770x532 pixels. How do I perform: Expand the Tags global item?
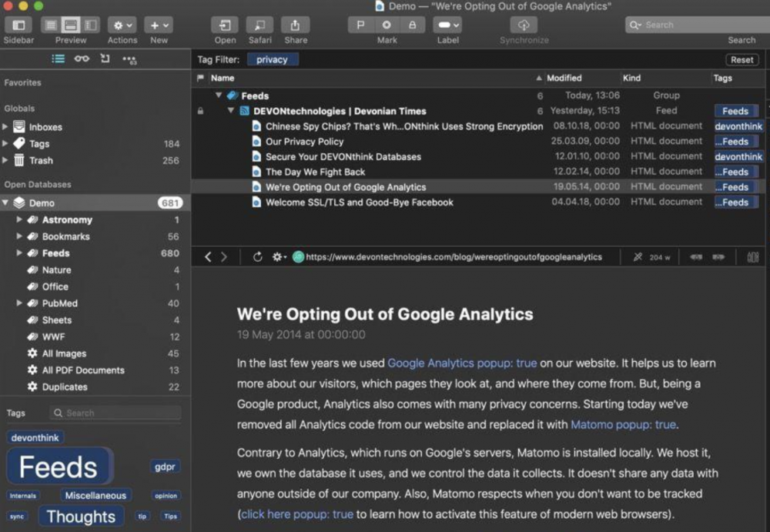[5, 143]
